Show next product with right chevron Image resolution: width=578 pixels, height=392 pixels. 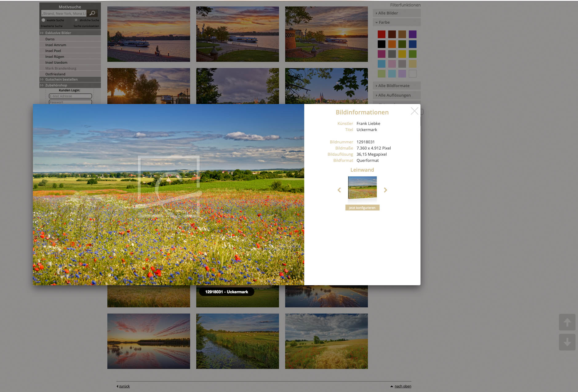coord(385,190)
